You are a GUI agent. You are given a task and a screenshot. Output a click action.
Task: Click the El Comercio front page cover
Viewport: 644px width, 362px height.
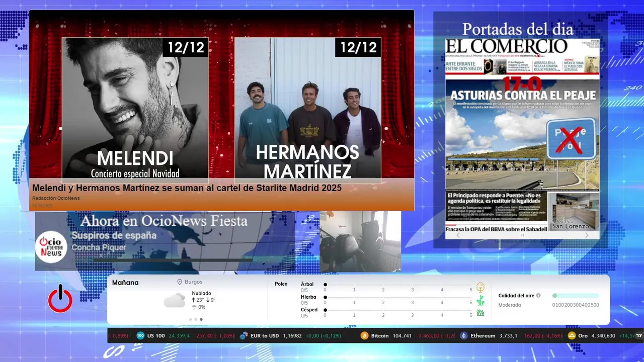522,135
